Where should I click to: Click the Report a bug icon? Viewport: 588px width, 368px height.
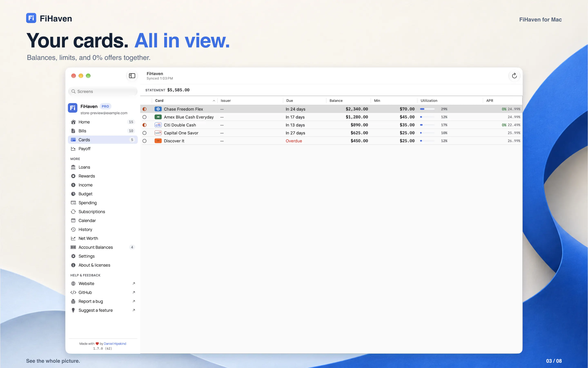(73, 301)
